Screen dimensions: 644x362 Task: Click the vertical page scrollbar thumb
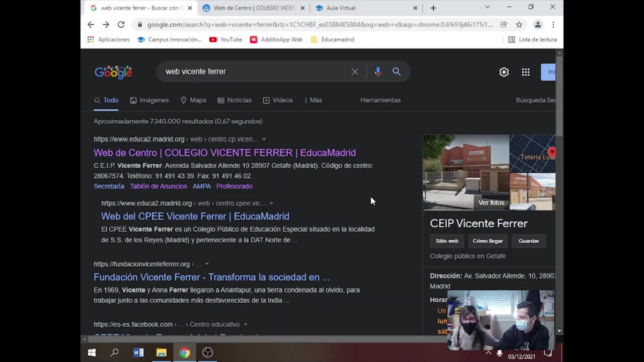pos(559,96)
